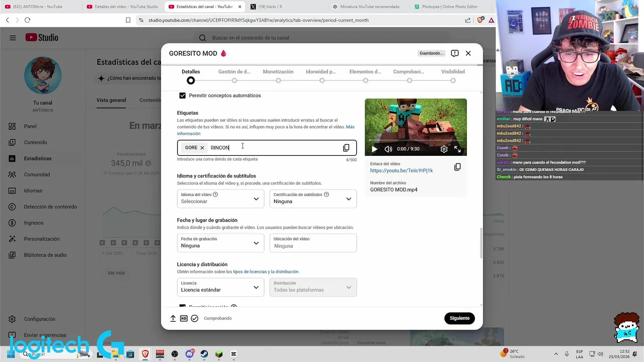Click the Guardando... status label
The width and height of the screenshot is (644, 362).
point(432,53)
